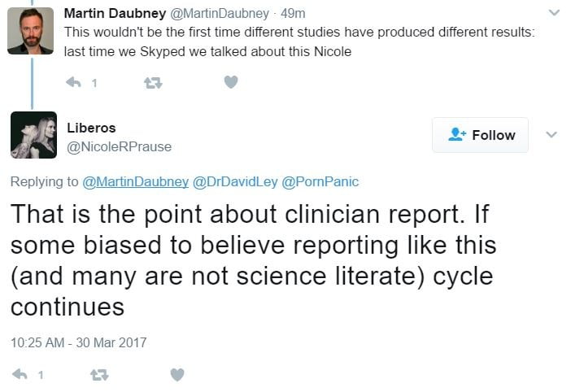Viewport: 571px width, 392px height.
Task: Click the 49m timestamp on Martin's tweet
Action: click(x=293, y=14)
